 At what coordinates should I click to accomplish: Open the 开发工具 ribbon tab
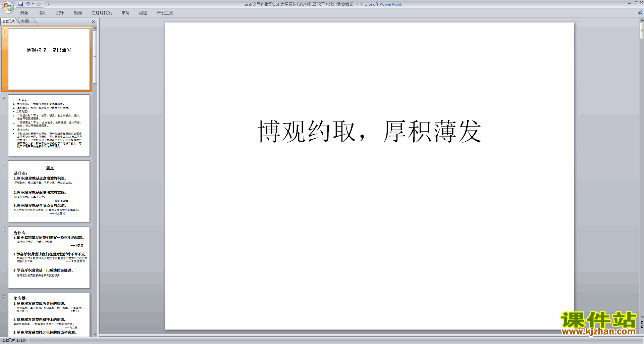[165, 13]
